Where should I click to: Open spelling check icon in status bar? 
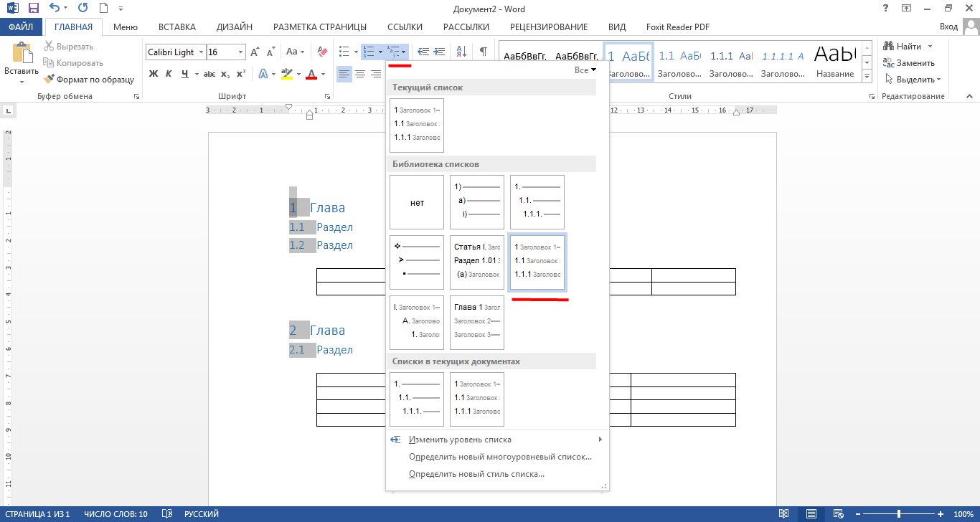click(x=167, y=514)
